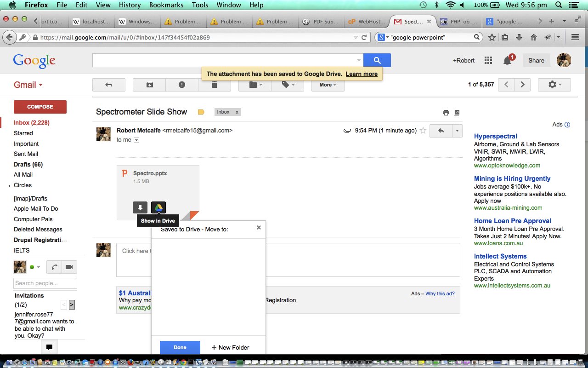Open the Hangouts chat bubble icon

[x=50, y=347]
